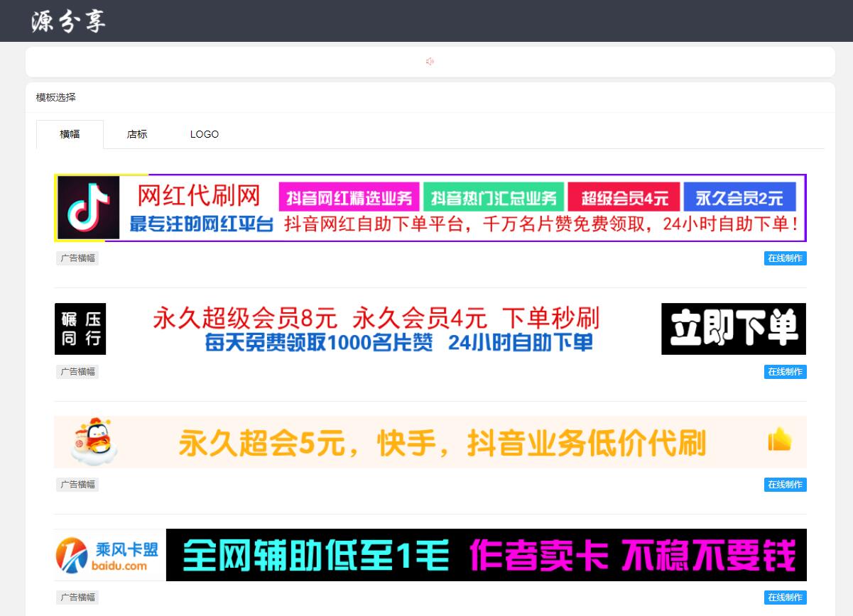The height and width of the screenshot is (616, 853).
Task: Click the 抖音热门汇总业务 green label
Action: [x=494, y=197]
